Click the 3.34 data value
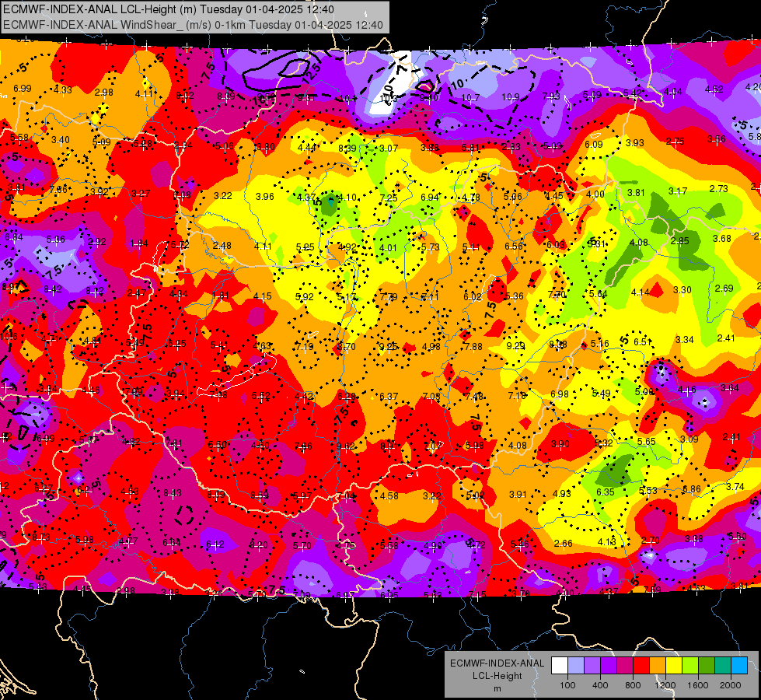The height and width of the screenshot is (700, 761). 684,339
